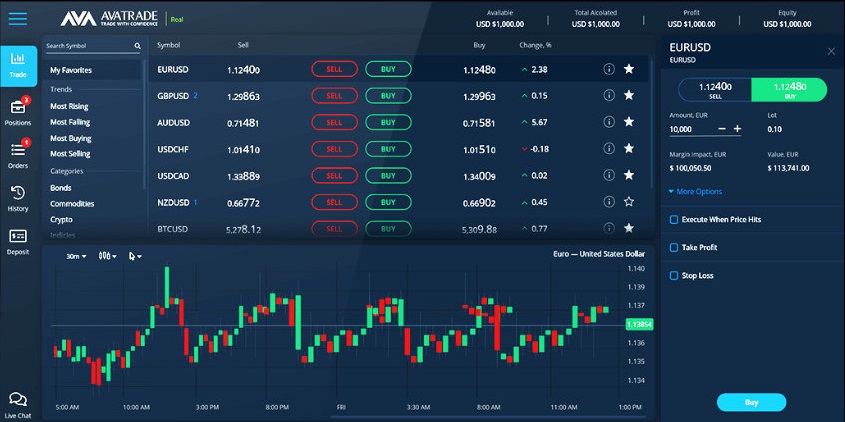Open the Commodities category
Screen dimensions: 845x422
[72, 204]
